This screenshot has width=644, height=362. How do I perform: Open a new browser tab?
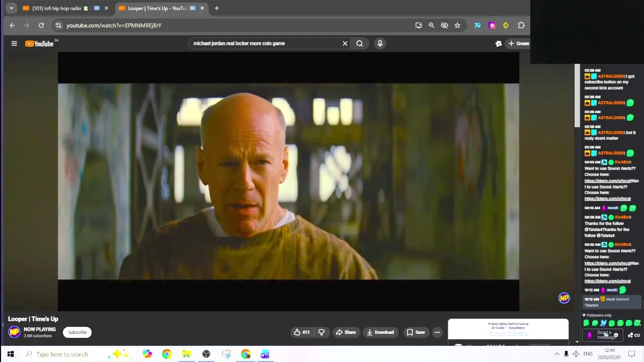click(x=216, y=8)
